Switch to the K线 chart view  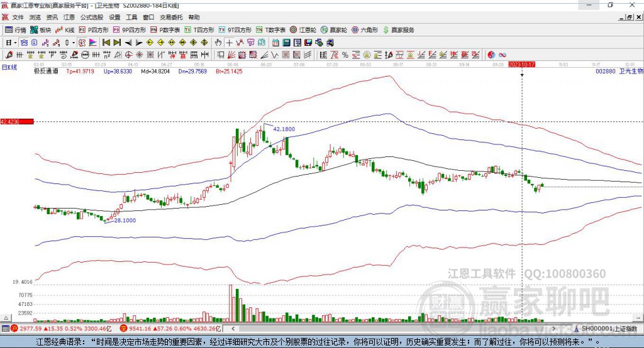click(x=65, y=30)
